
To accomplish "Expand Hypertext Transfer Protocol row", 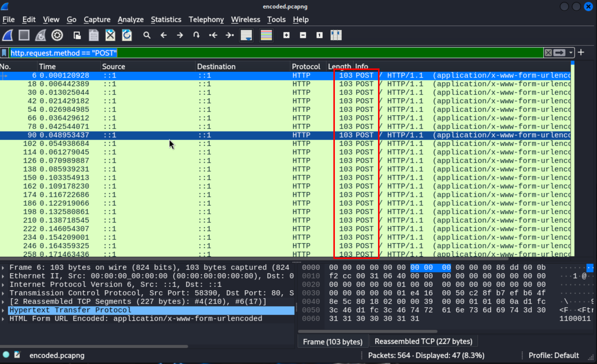I will 3,310.
